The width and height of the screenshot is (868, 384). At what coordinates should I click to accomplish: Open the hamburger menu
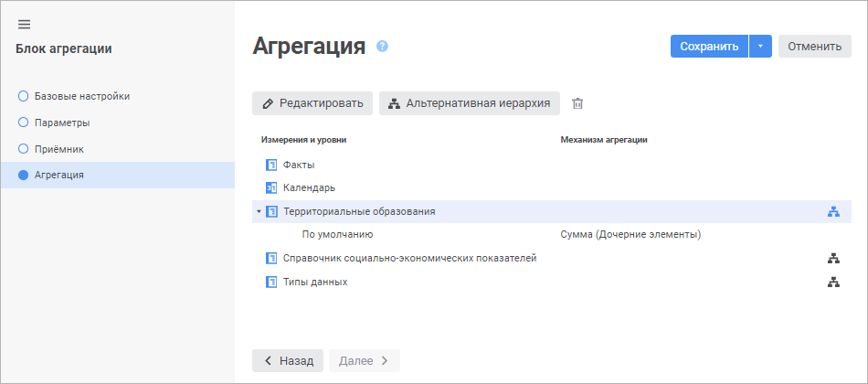coord(25,24)
